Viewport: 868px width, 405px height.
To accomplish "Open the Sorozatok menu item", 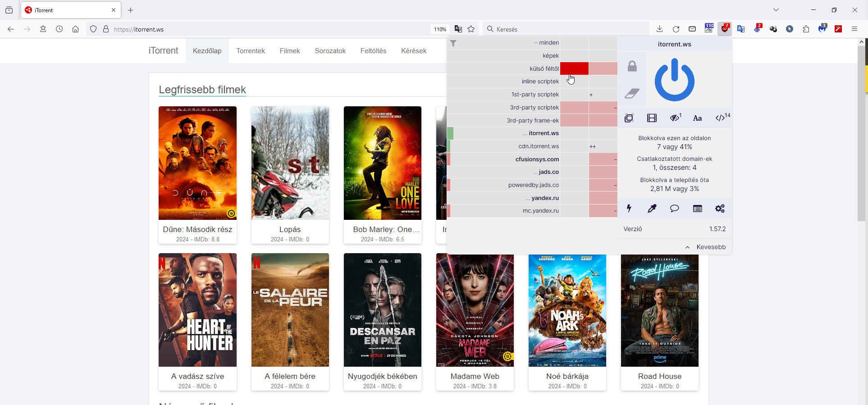I will point(330,51).
